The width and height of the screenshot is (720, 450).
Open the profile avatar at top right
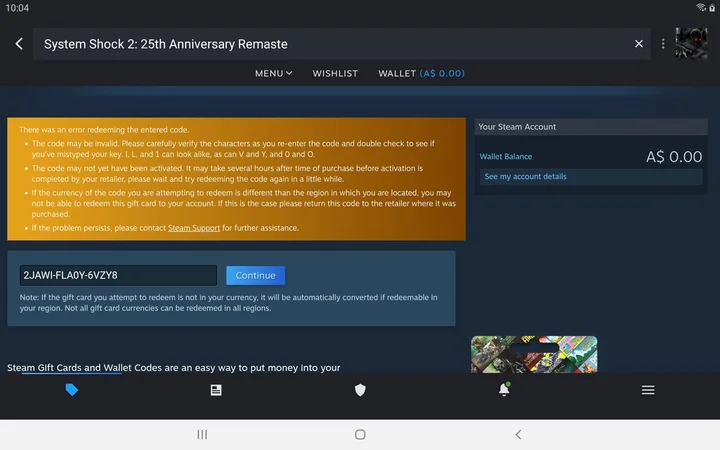pos(691,44)
